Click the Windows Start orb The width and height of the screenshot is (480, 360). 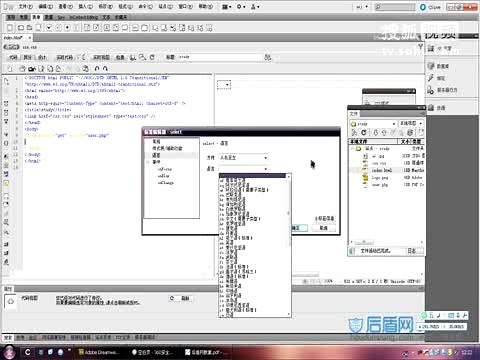click(x=9, y=351)
